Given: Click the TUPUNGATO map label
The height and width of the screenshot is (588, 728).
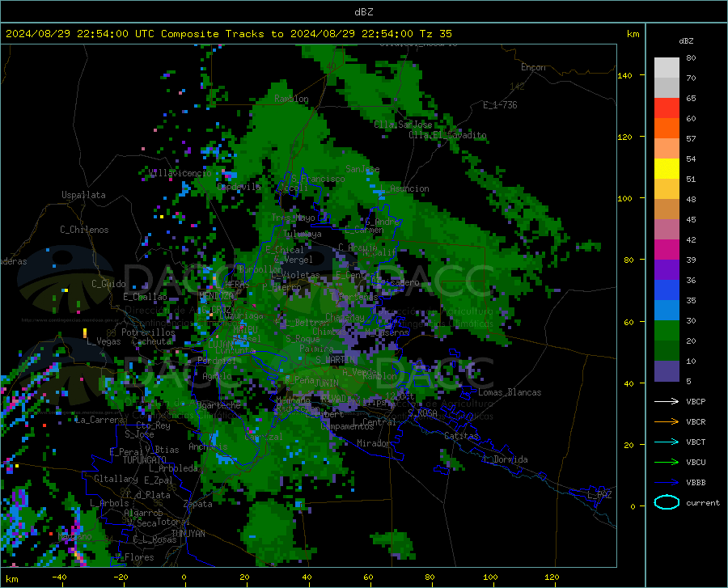Looking at the screenshot, I should 145,460.
